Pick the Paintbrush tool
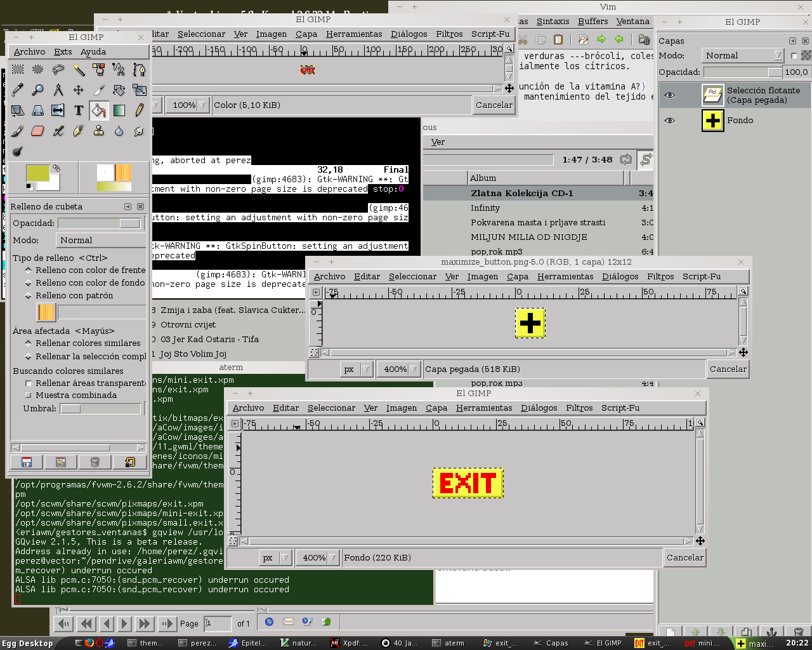 click(x=18, y=131)
